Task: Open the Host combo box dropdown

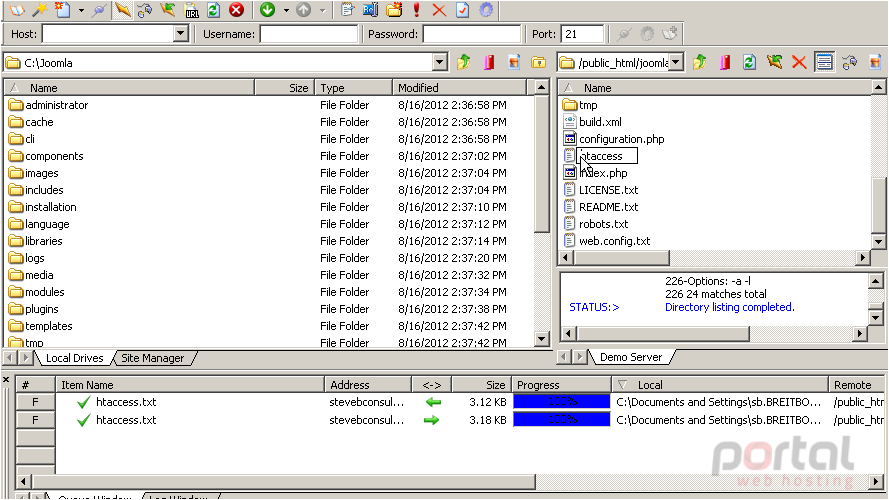Action: click(180, 34)
